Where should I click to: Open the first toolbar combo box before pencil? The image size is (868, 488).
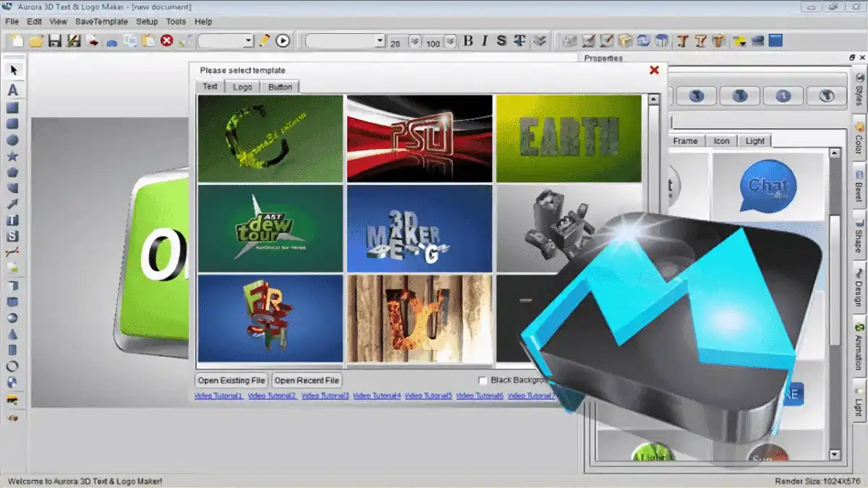point(226,41)
